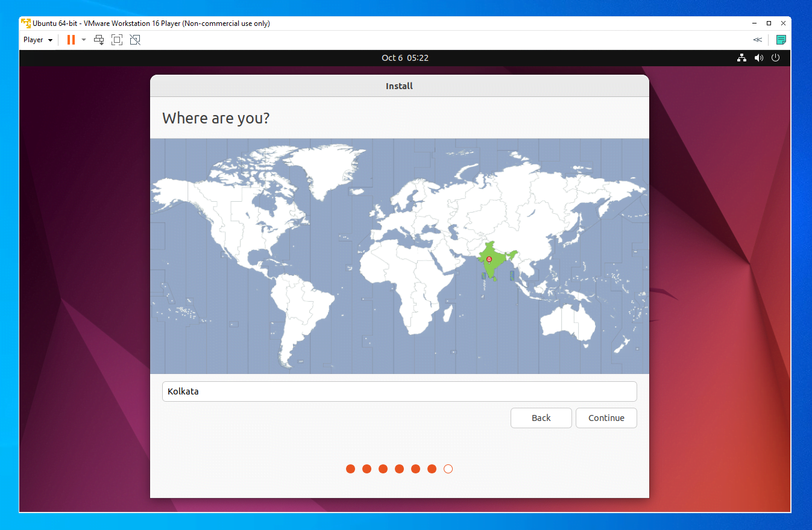Click the red location pin on India
Screen dimensions: 812x530
click(x=488, y=260)
